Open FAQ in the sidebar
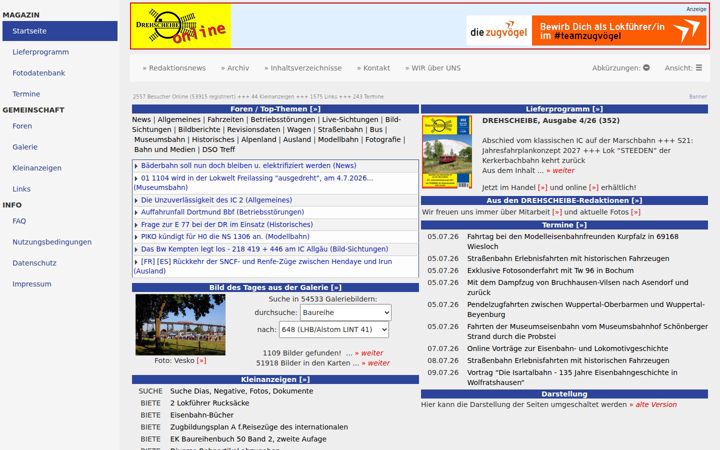The height and width of the screenshot is (450, 720). tap(19, 221)
